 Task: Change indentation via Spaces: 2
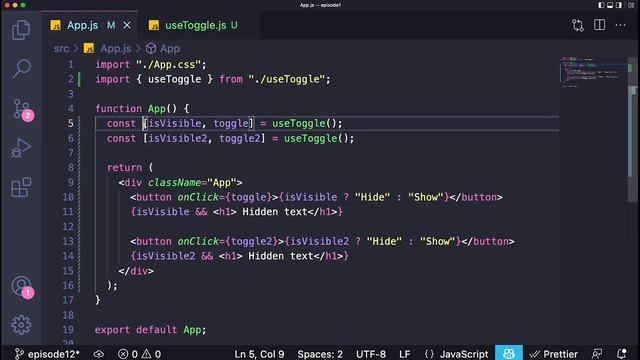click(320, 354)
